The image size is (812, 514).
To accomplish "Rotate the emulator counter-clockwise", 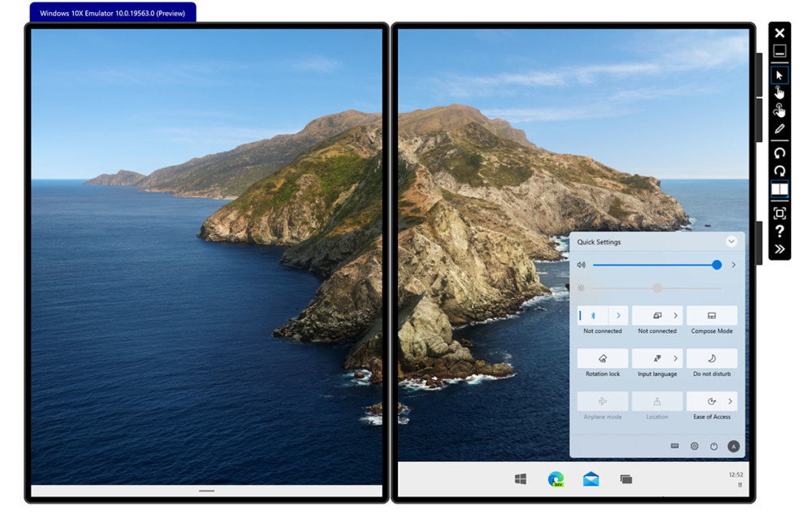I will point(779,153).
